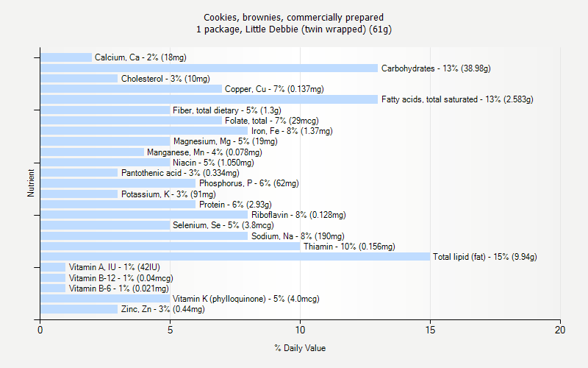Click the Sodium, Na bar

[144, 236]
